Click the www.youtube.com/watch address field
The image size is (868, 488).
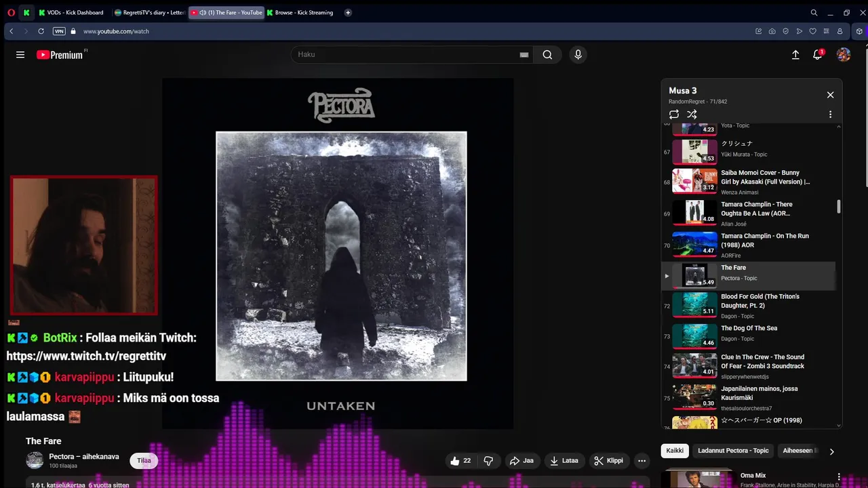coord(116,31)
